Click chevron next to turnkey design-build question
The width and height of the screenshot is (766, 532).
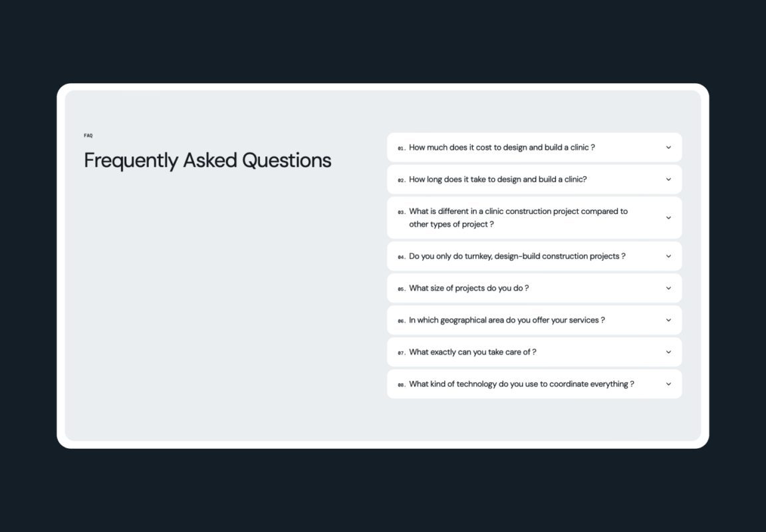[x=668, y=256]
